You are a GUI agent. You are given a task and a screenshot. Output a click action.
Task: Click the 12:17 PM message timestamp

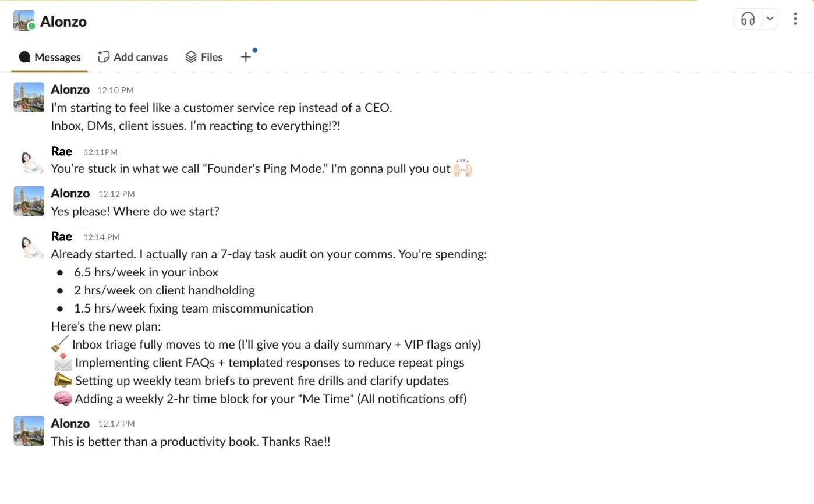[116, 424]
